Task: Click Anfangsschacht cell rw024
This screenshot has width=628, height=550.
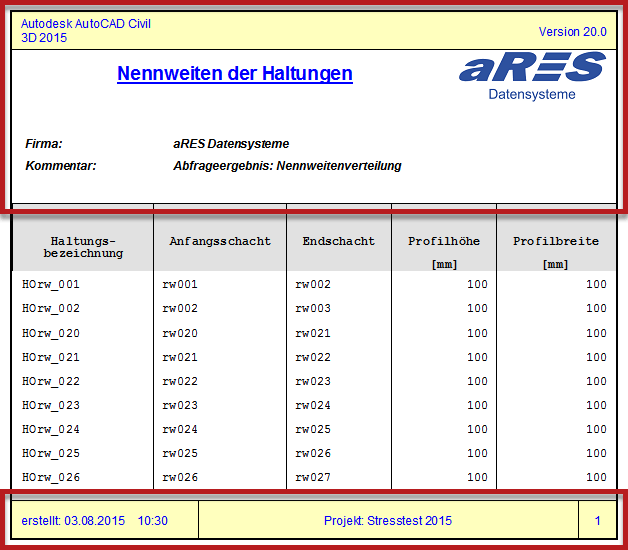Action: pos(180,429)
